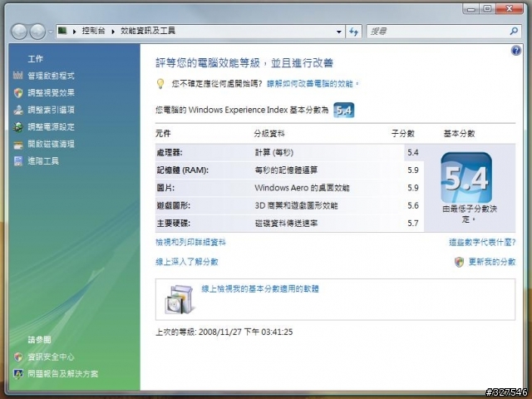
Task: Select the 記憶體 (RAM) row label
Action: click(x=183, y=170)
